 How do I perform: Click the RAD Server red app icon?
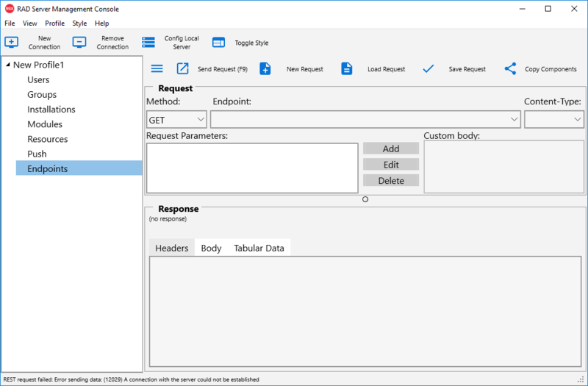coord(10,9)
